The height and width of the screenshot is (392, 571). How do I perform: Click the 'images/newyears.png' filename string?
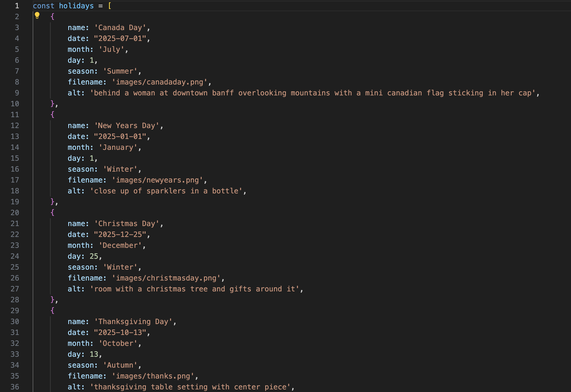click(x=158, y=180)
